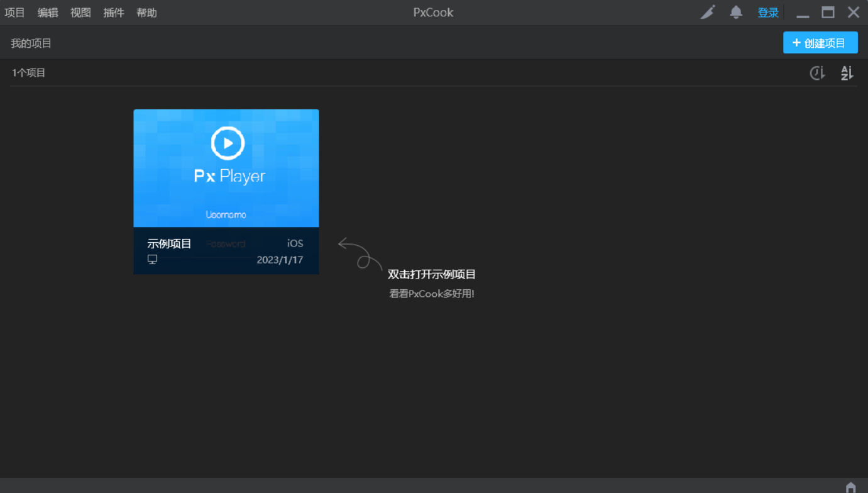Sort projects alphabetically A-Z icon

[x=847, y=73]
